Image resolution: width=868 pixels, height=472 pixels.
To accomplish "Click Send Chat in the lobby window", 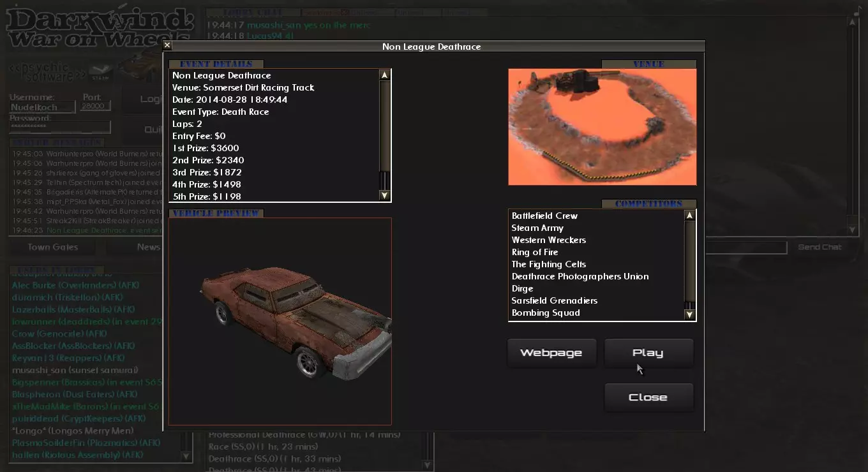I will pos(819,247).
